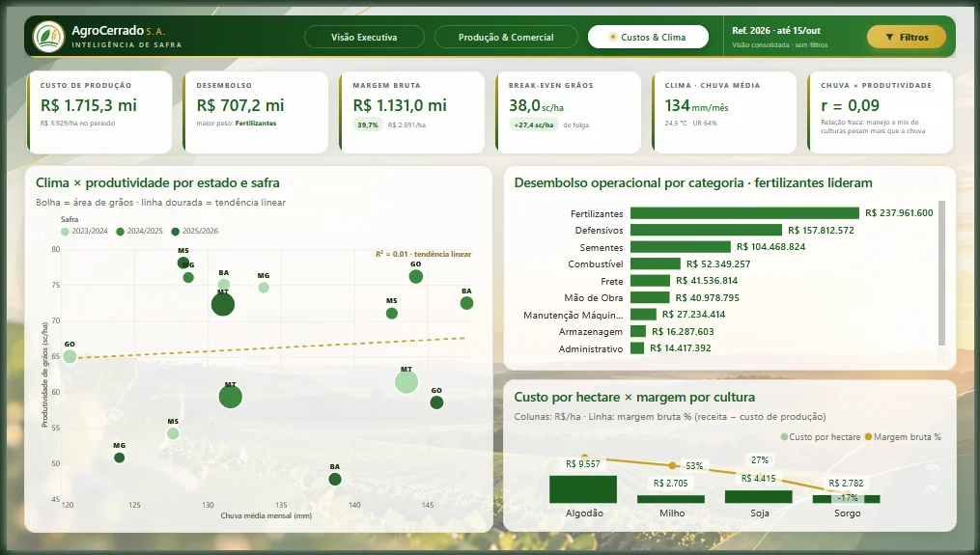Select the Algodão cost column
Screen dimensions: 980x555
tap(583, 489)
